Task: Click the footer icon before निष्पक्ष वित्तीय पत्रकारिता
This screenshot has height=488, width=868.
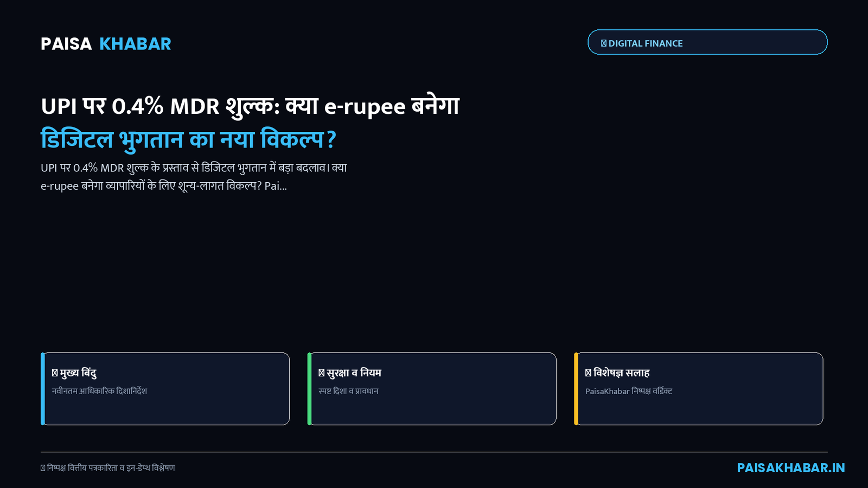Action: (43, 468)
